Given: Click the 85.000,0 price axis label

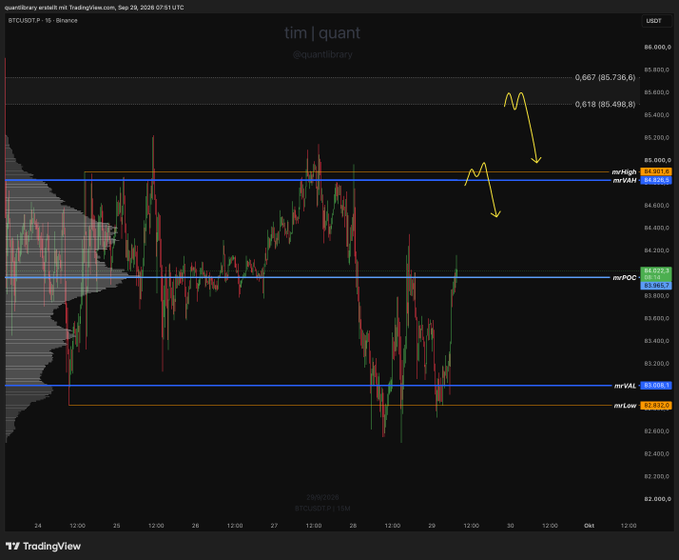Looking at the screenshot, I should pyautogui.click(x=657, y=160).
